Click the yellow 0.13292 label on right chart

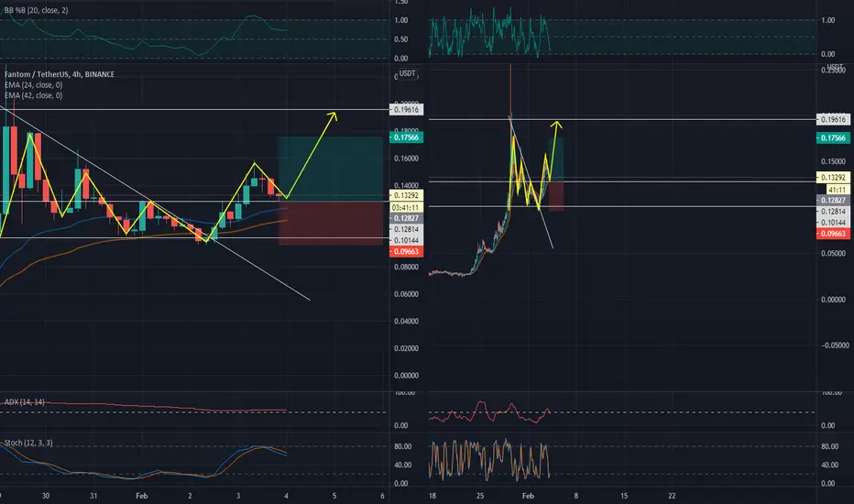pos(833,177)
